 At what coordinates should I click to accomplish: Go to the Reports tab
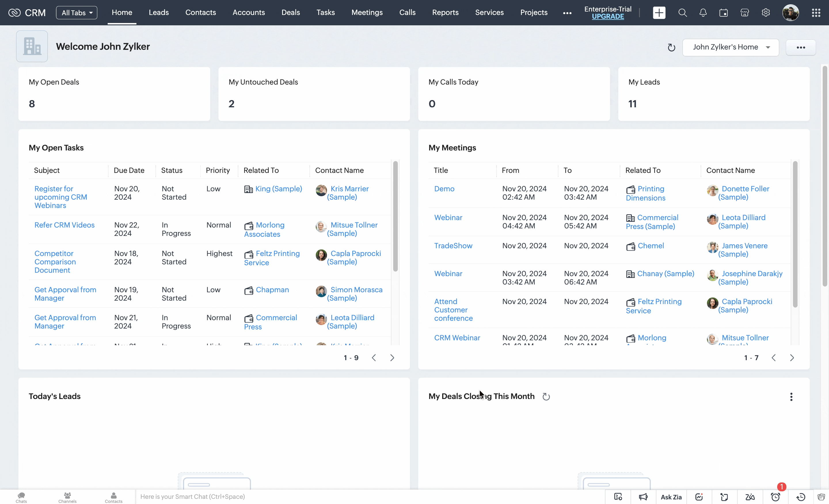pos(445,12)
